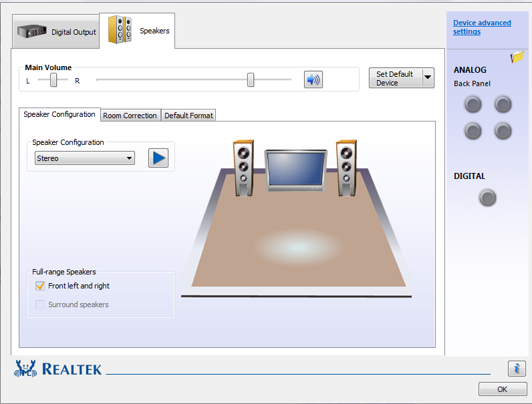Screen dimensions: 532x404
Task: Click the top-right analog back panel jack
Action: [503, 104]
